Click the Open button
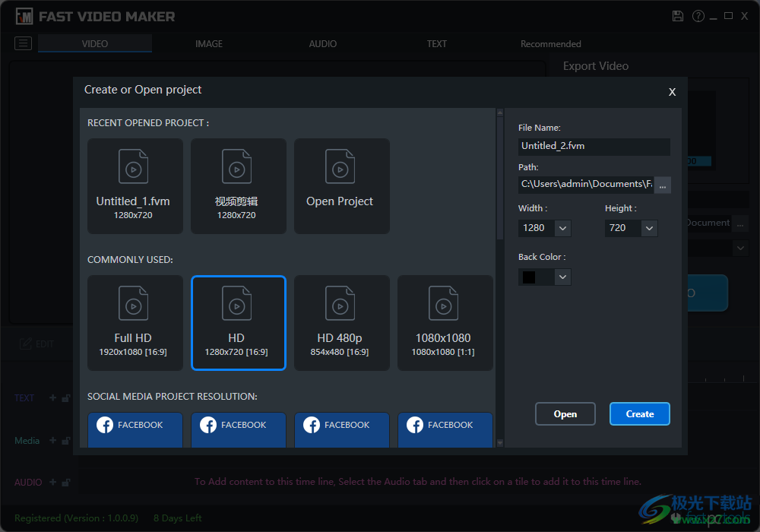The image size is (760, 532). (x=565, y=413)
